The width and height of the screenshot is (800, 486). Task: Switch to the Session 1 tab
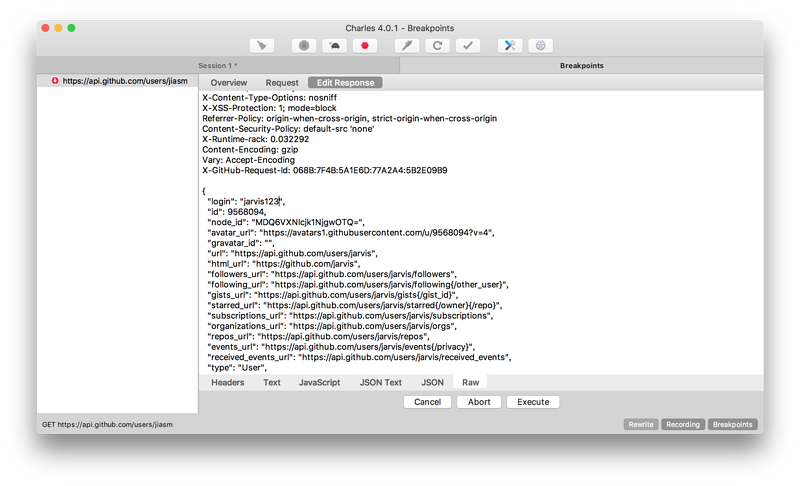(x=218, y=65)
